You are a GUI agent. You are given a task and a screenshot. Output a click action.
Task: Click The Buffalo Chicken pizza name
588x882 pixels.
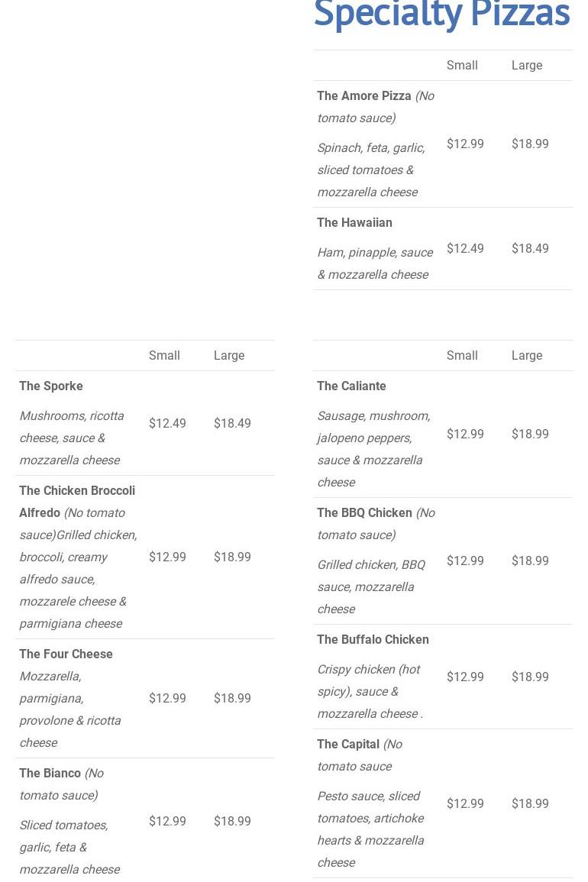click(x=373, y=640)
